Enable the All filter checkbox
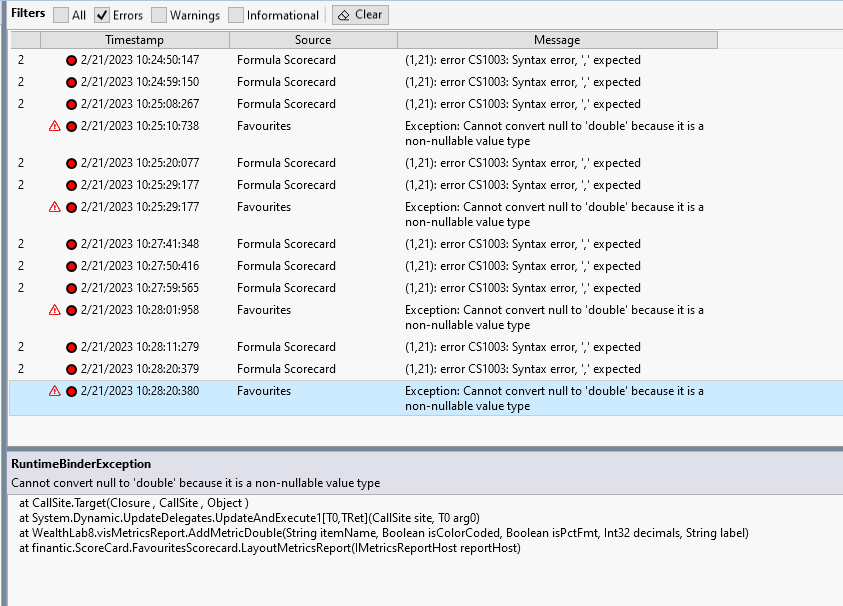The height and width of the screenshot is (606, 843). (x=61, y=15)
